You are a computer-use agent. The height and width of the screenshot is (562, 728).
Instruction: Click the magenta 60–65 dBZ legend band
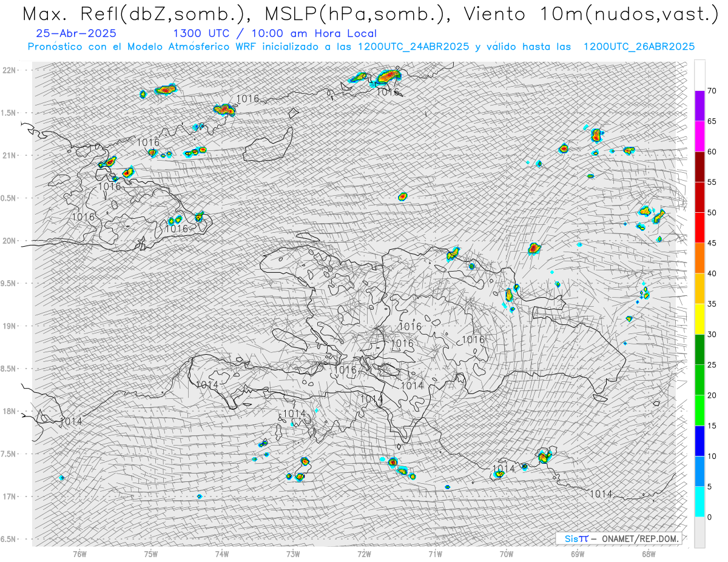coord(699,136)
